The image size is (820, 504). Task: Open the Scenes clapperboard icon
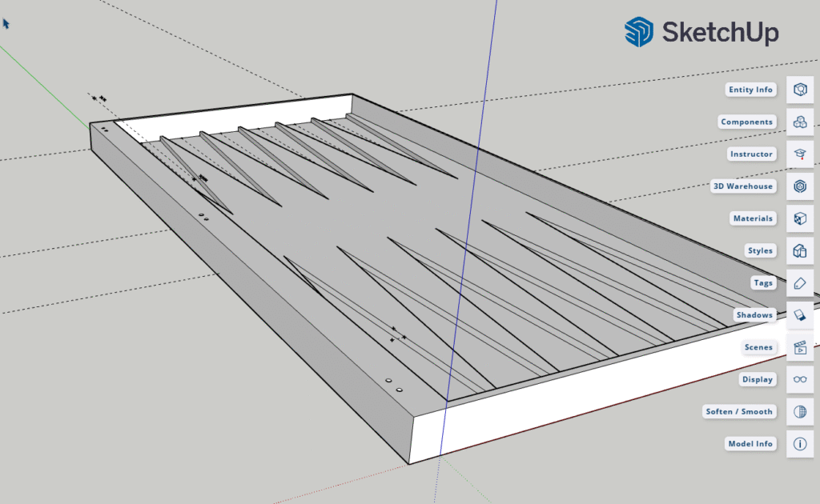pos(799,347)
